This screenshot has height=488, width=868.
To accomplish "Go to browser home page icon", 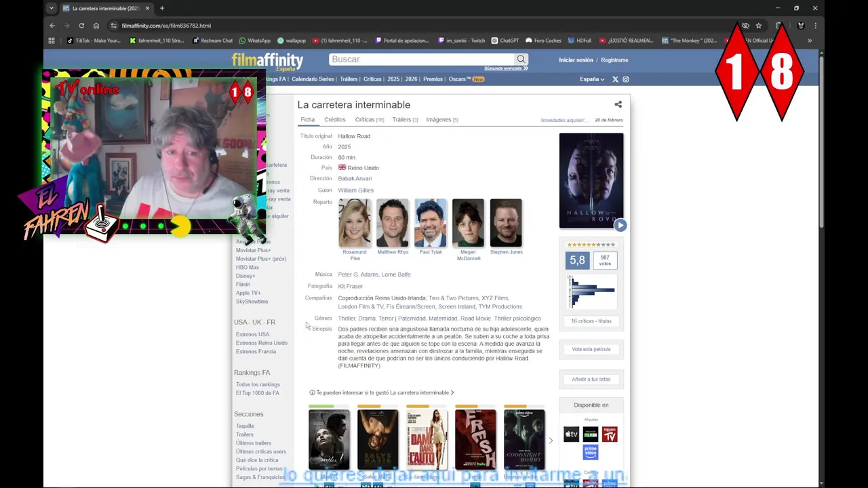I will pyautogui.click(x=96, y=26).
